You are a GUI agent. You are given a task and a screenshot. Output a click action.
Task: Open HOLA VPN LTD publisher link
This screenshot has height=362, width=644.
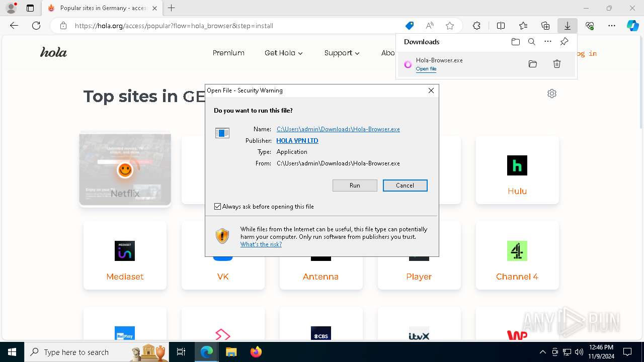tap(297, 141)
